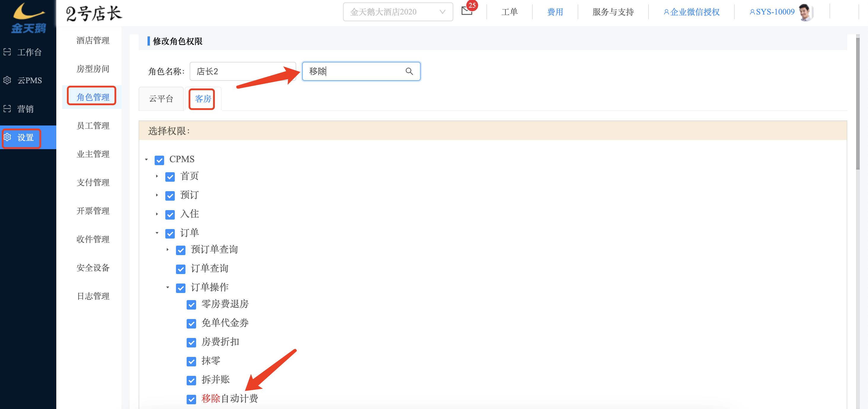This screenshot has height=409, width=868.
Task: Uncheck the 移除自动计费 checkbox
Action: [191, 399]
